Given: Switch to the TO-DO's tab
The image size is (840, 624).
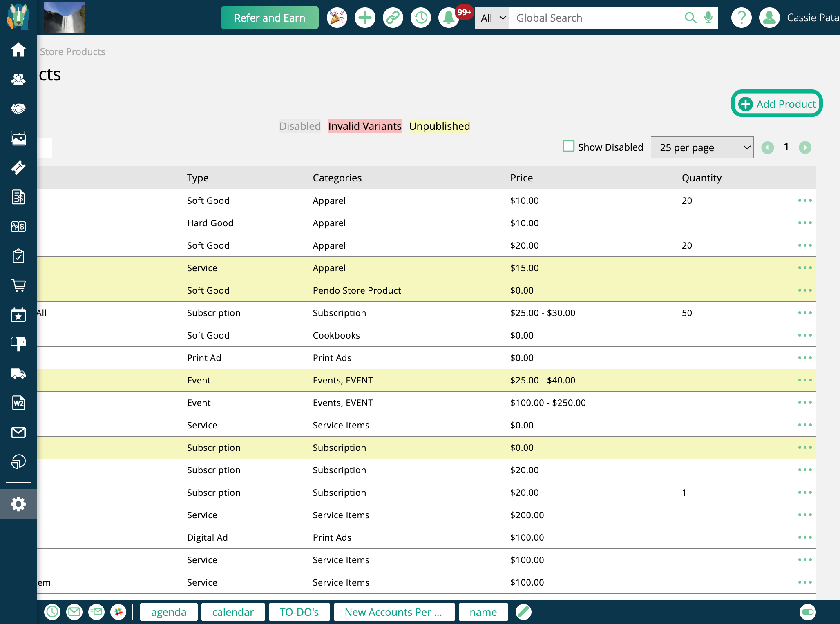Looking at the screenshot, I should (x=299, y=612).
